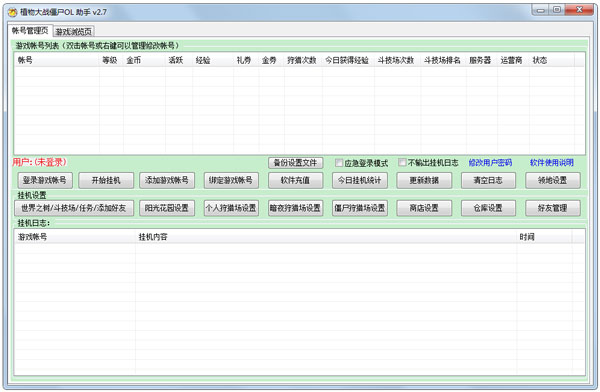The height and width of the screenshot is (392, 600).
Task: Sort account list by 金币 column
Action: 144,60
